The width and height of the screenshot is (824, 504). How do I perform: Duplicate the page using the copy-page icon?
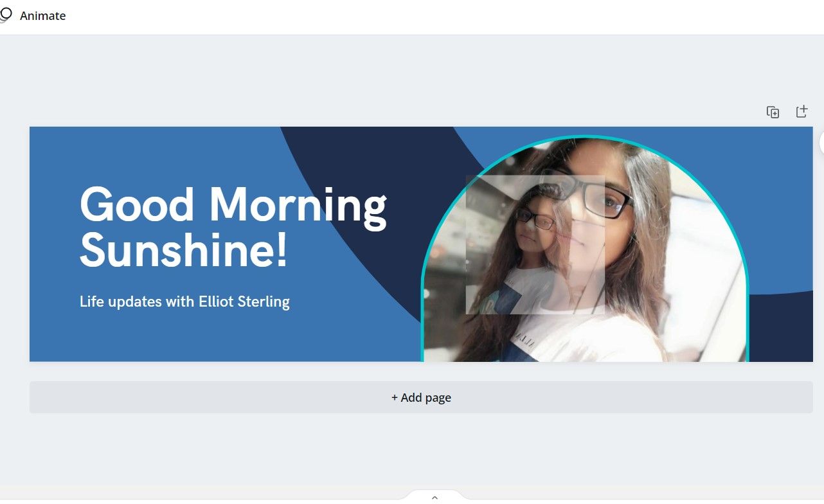(773, 111)
